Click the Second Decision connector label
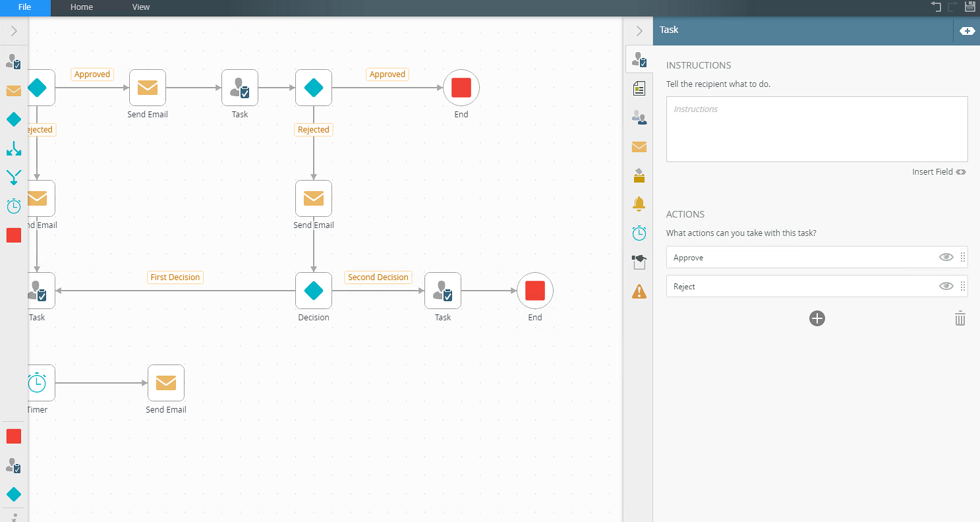The width and height of the screenshot is (980, 522). pos(378,277)
